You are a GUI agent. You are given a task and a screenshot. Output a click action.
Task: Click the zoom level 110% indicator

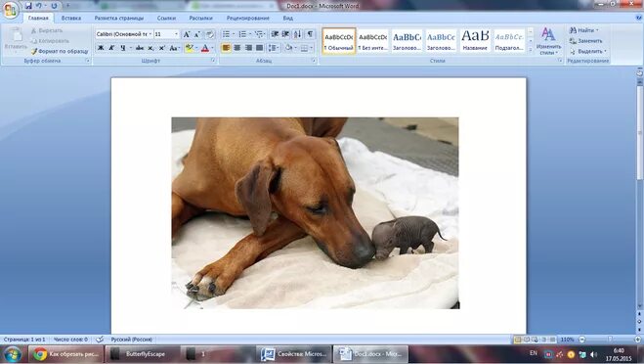(x=568, y=340)
